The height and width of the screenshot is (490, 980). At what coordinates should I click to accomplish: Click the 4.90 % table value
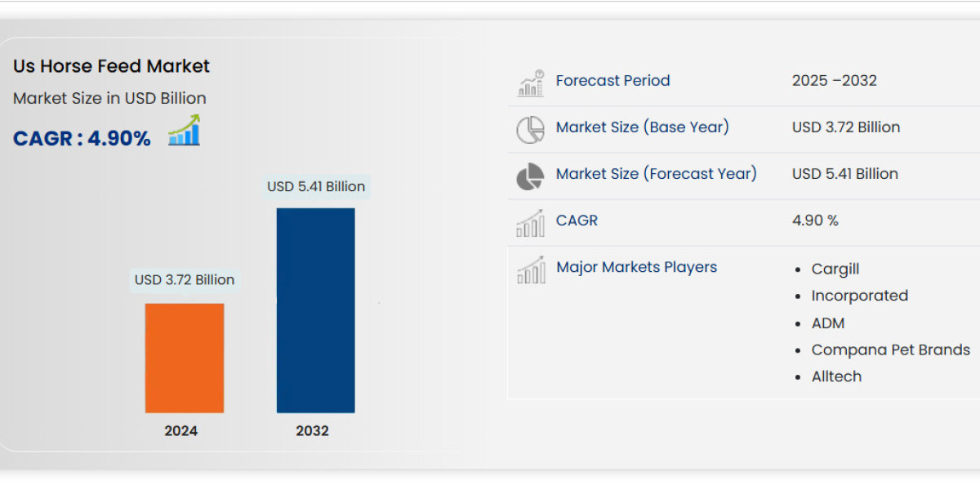(815, 220)
